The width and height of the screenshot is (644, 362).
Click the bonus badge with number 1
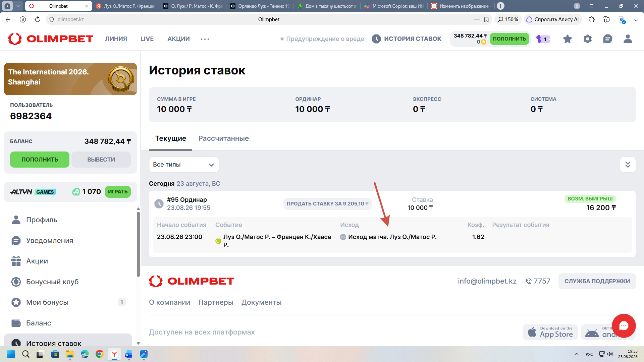(543, 39)
